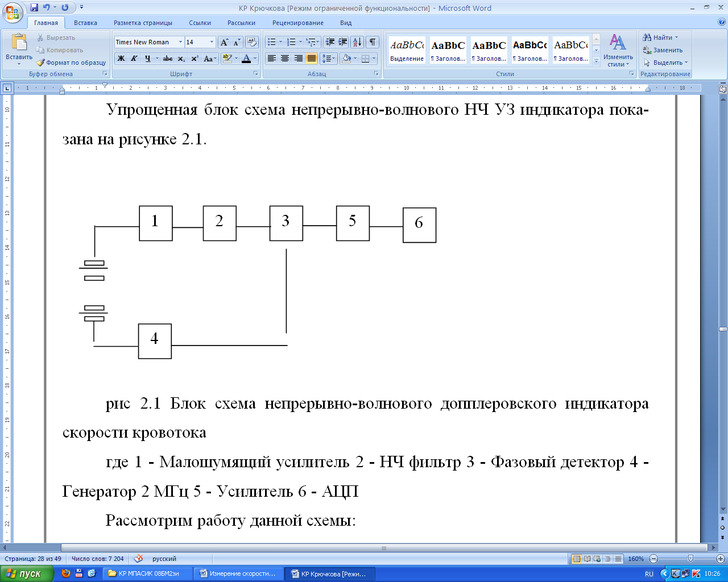Image resolution: width=728 pixels, height=582 pixels.
Task: Open Вставка tab
Action: click(85, 23)
